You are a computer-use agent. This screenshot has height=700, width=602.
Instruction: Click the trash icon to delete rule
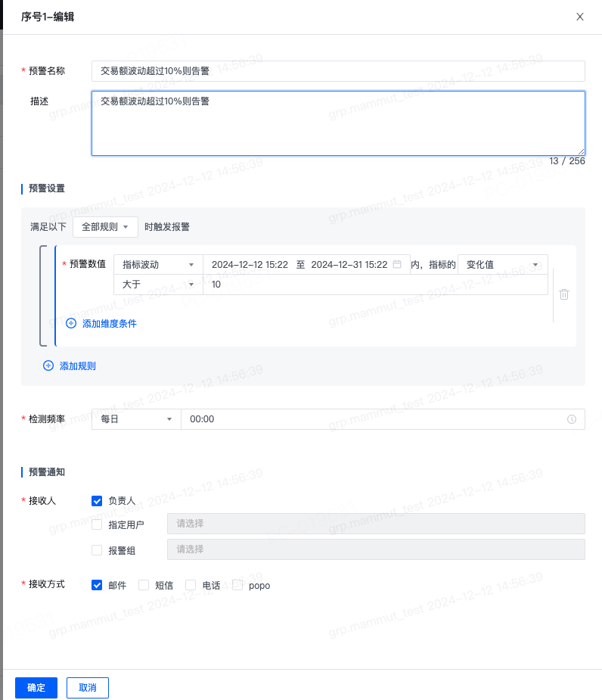564,294
